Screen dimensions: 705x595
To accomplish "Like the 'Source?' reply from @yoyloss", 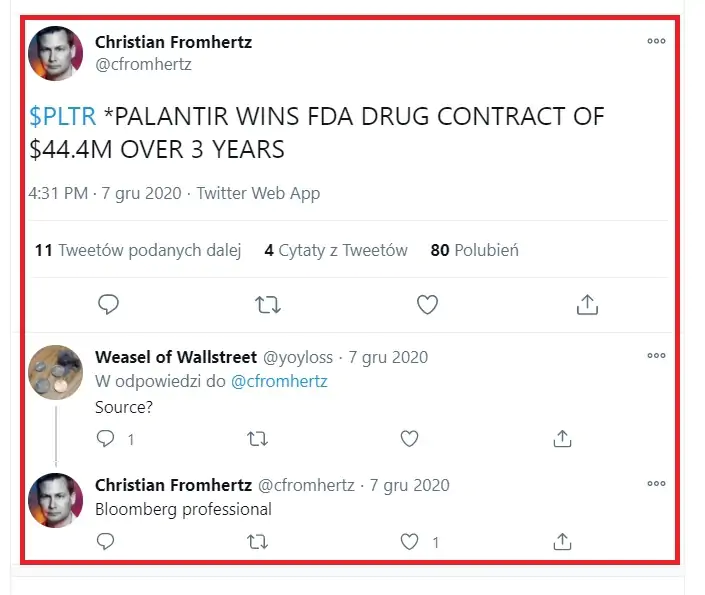I will pos(408,438).
